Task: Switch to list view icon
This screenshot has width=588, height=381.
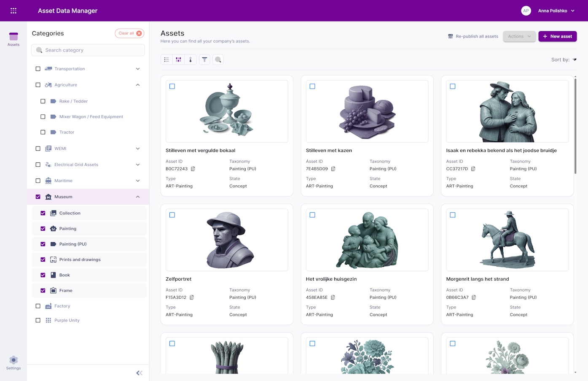Action: click(x=166, y=59)
